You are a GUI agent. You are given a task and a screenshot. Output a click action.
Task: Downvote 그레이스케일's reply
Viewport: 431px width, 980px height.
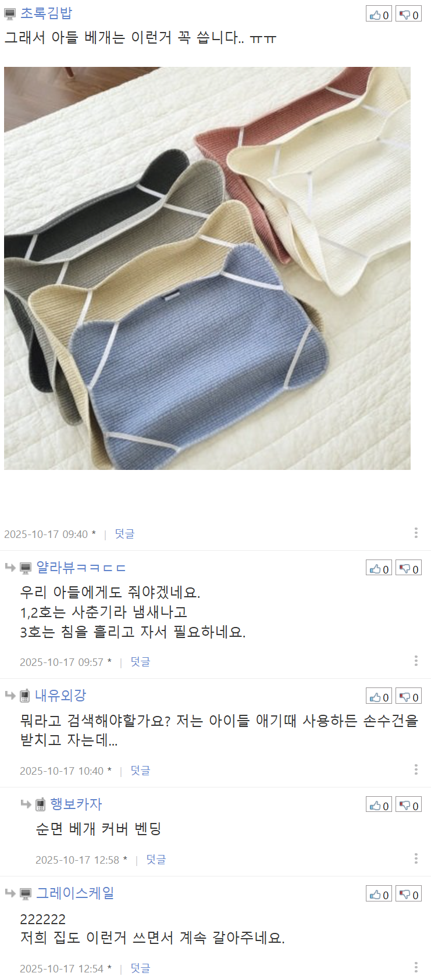pos(408,894)
